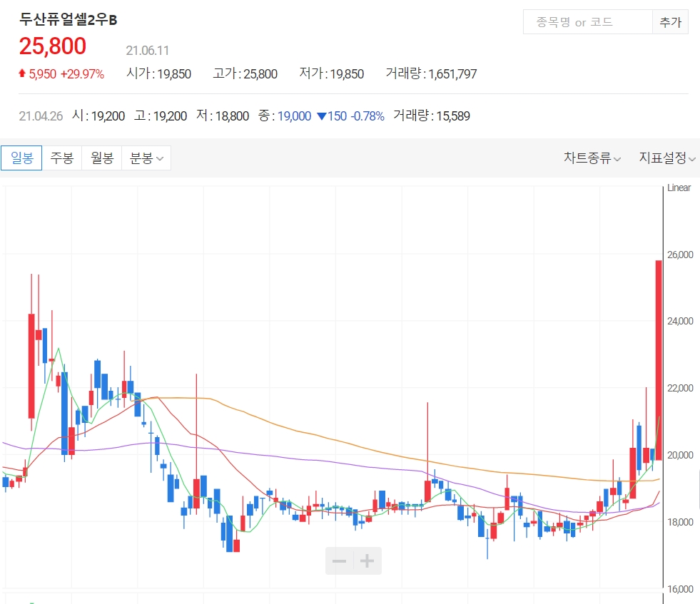Click the current price 25,800
Image resolution: width=700 pixels, height=604 pixels.
53,46
